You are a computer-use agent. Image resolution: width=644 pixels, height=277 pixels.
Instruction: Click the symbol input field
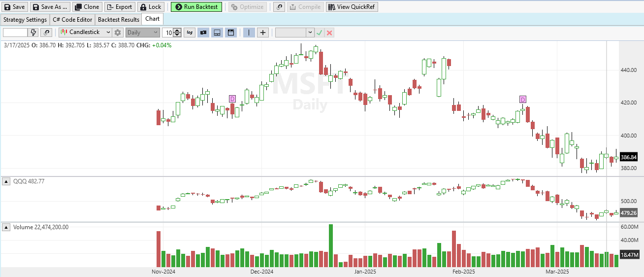coord(15,33)
